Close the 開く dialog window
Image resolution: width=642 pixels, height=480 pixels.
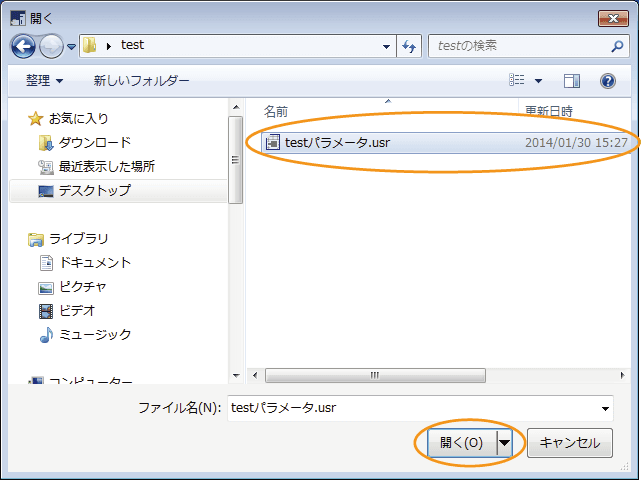(613, 18)
